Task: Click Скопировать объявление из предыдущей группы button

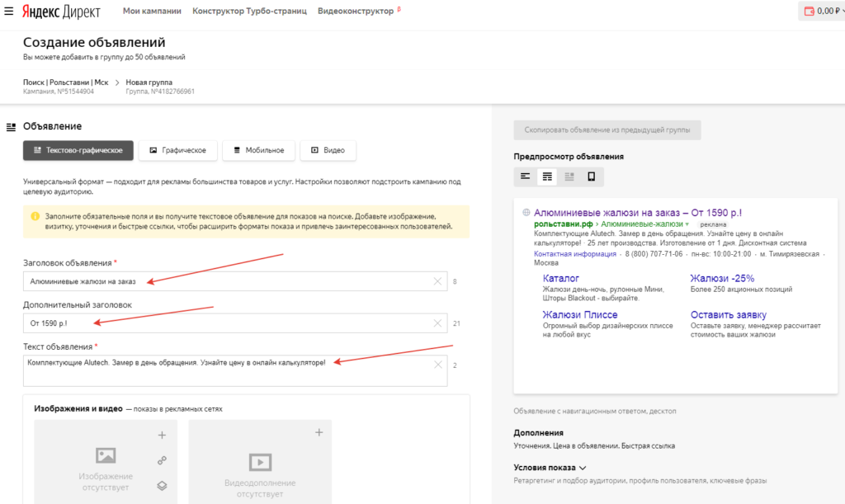Action: pyautogui.click(x=607, y=130)
